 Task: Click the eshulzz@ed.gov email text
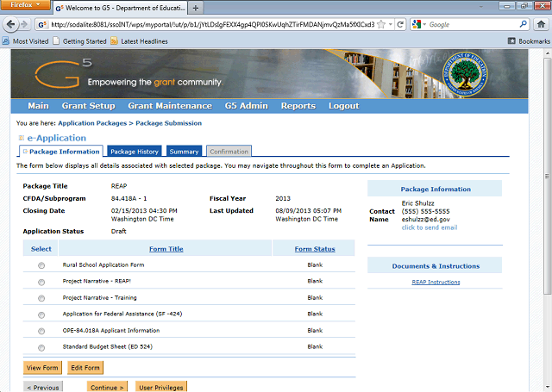coord(425,220)
